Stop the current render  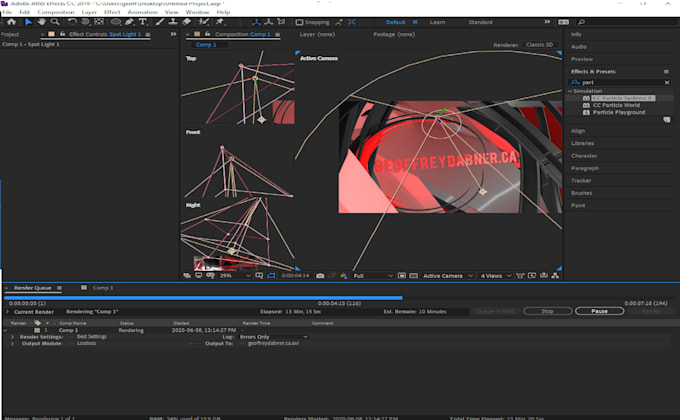point(547,311)
